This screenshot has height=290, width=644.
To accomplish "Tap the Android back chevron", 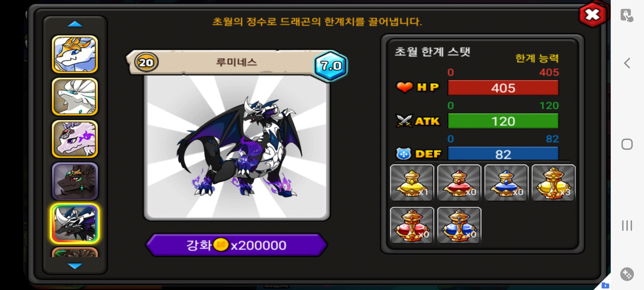I will tap(627, 63).
